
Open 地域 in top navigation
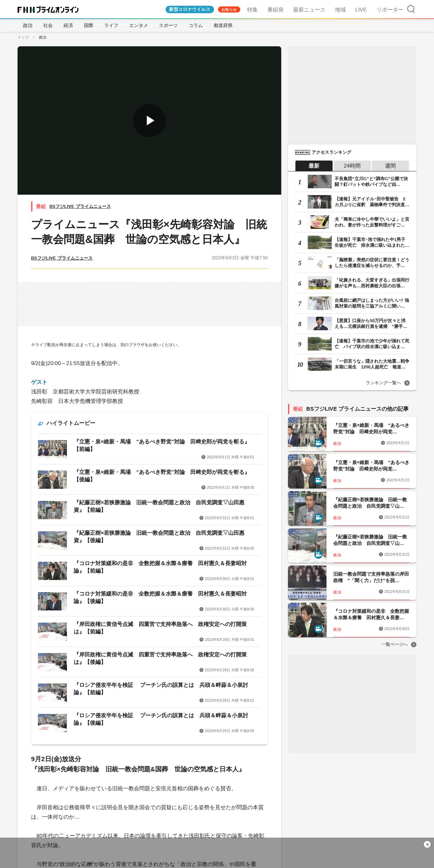(x=340, y=10)
